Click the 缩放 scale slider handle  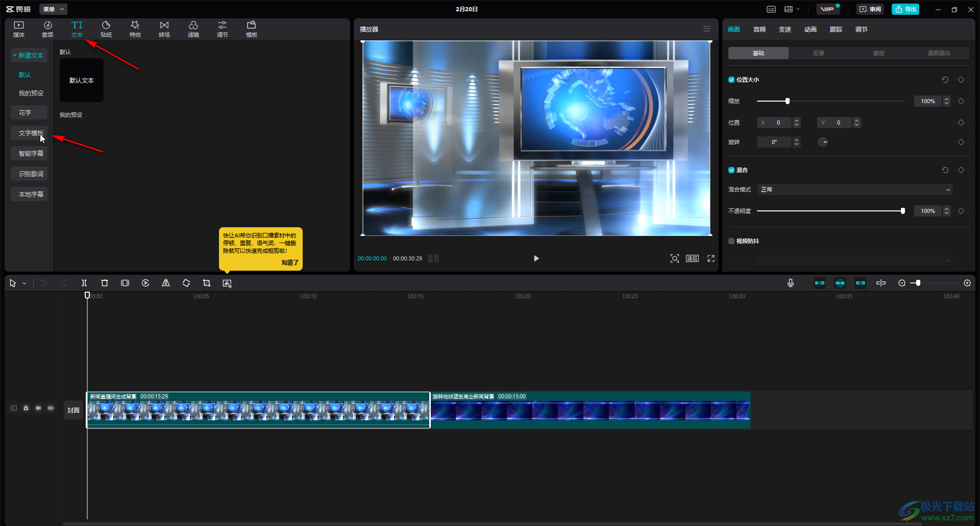(788, 101)
